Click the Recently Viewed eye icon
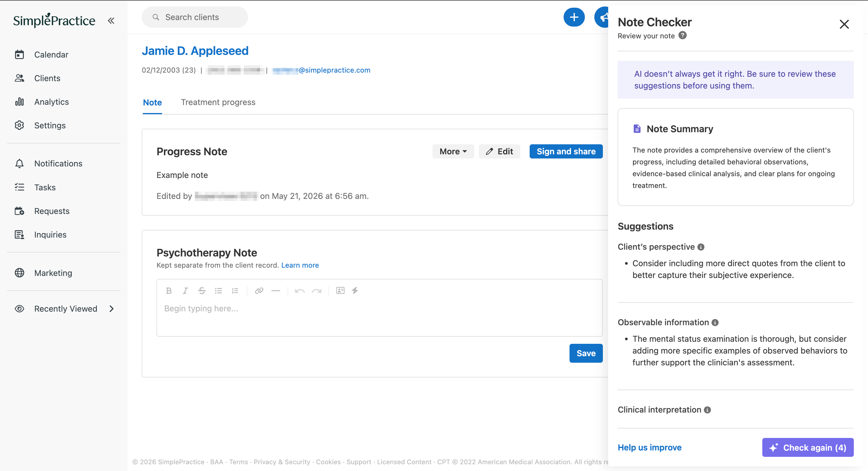 [19, 309]
